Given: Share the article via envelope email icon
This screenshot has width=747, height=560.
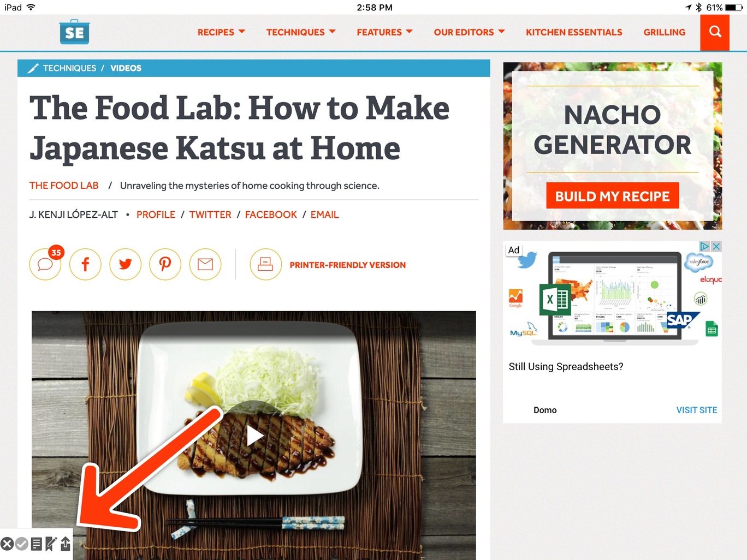Looking at the screenshot, I should 205,264.
